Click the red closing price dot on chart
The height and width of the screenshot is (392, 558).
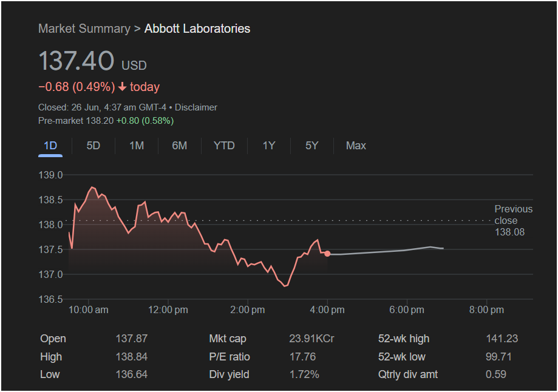[x=327, y=254]
